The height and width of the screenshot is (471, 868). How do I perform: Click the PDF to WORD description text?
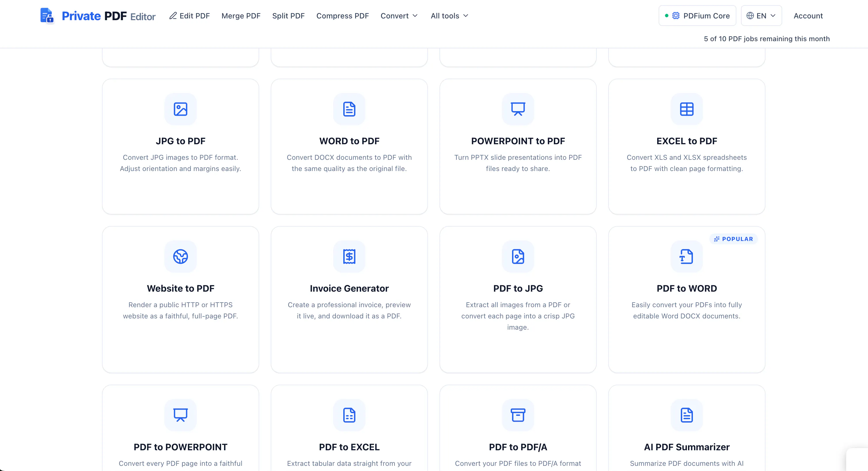pyautogui.click(x=687, y=310)
